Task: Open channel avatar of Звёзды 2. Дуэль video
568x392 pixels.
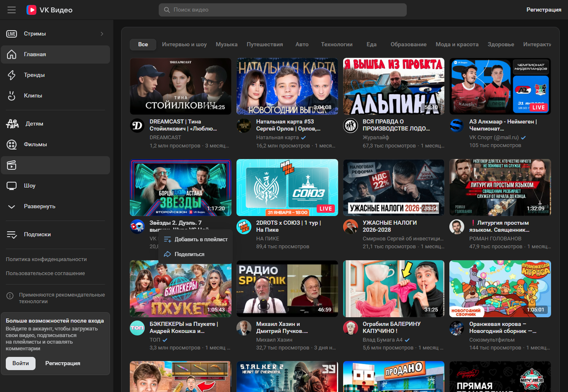Action: 137,226
